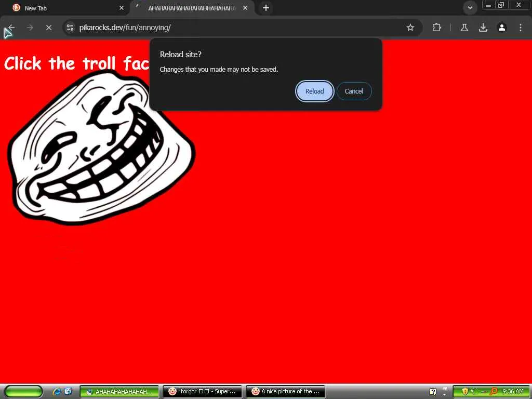Open a new tab with plus button
The height and width of the screenshot is (399, 532).
click(x=266, y=8)
